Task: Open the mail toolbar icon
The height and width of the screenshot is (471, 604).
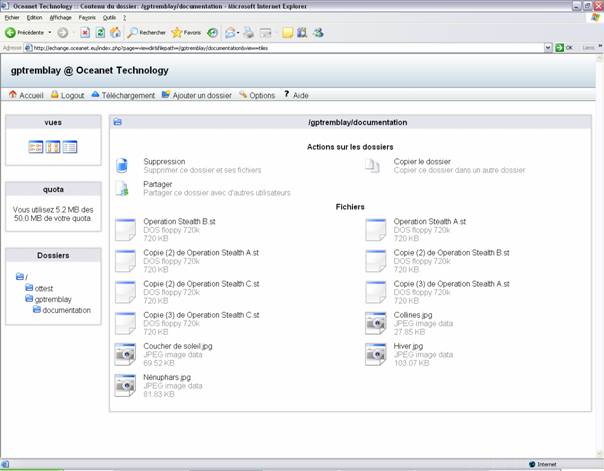Action: (230, 33)
